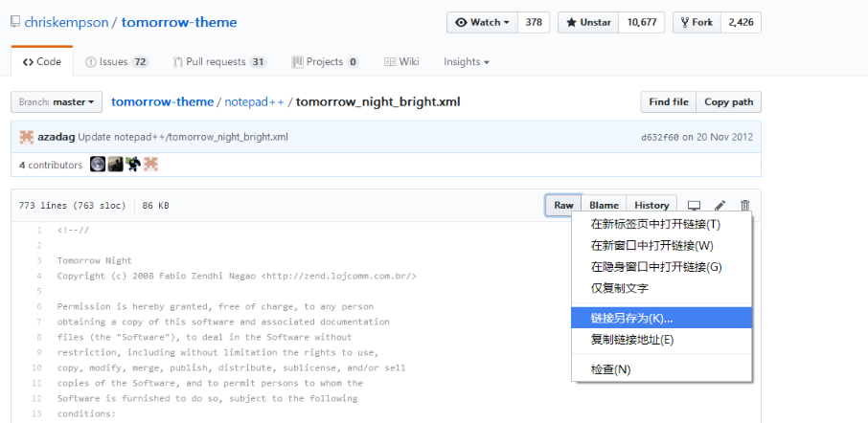
Task: Open the first contributor globe avatar
Action: tap(98, 165)
